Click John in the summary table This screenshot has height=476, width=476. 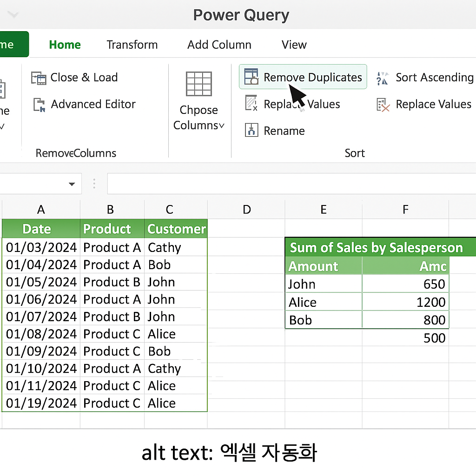[324, 284]
